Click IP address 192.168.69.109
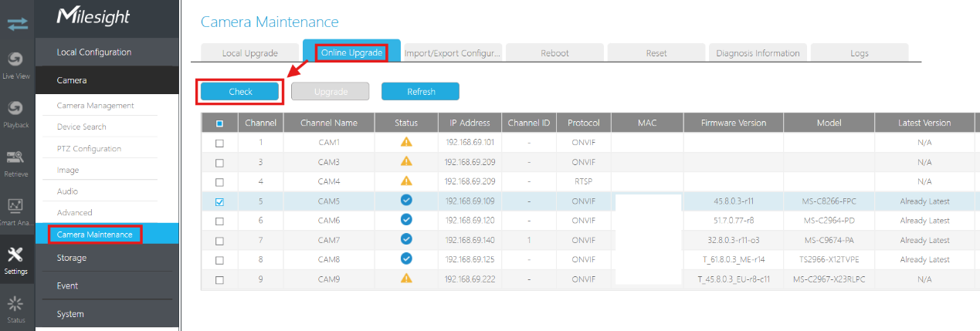This screenshot has height=331, width=980. point(470,201)
